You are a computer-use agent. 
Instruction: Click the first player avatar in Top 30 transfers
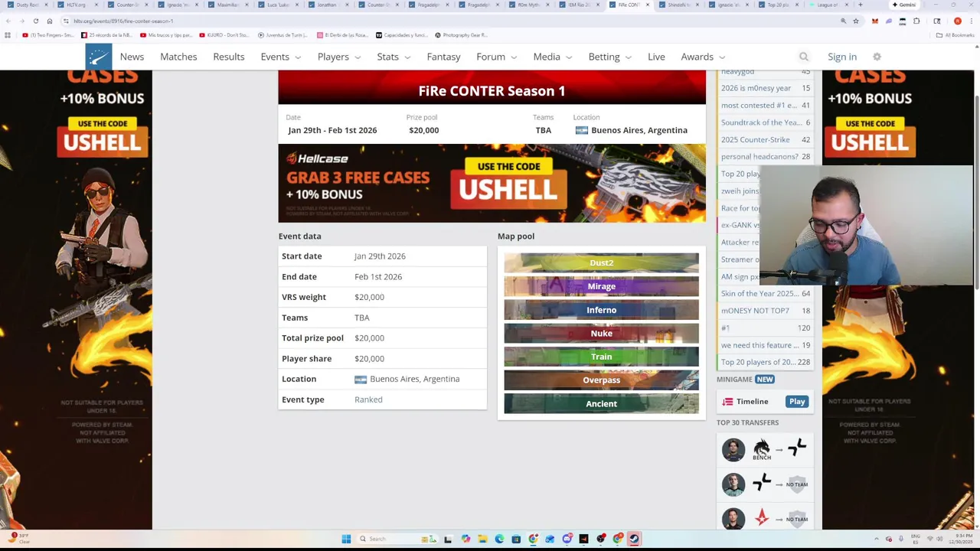tap(733, 449)
